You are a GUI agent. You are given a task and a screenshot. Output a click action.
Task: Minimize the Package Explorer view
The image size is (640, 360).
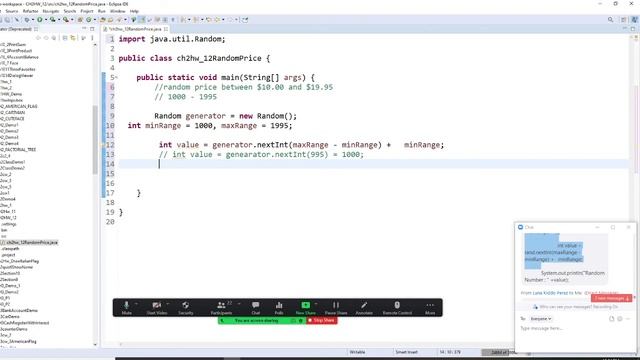point(84,29)
